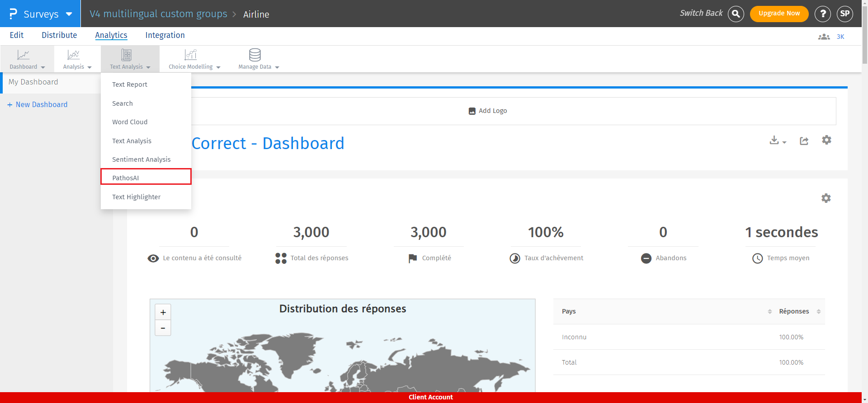The height and width of the screenshot is (403, 868).
Task: Click the Upgrade Now button
Action: click(779, 14)
